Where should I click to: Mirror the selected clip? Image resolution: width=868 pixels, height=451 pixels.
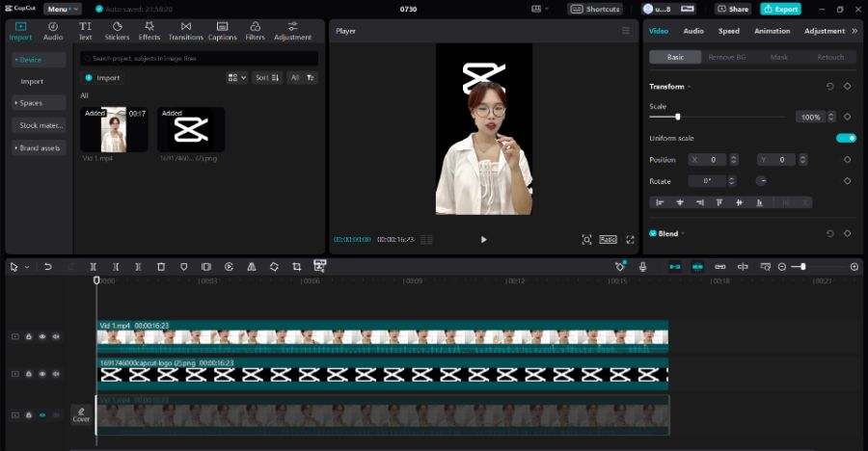coord(252,267)
